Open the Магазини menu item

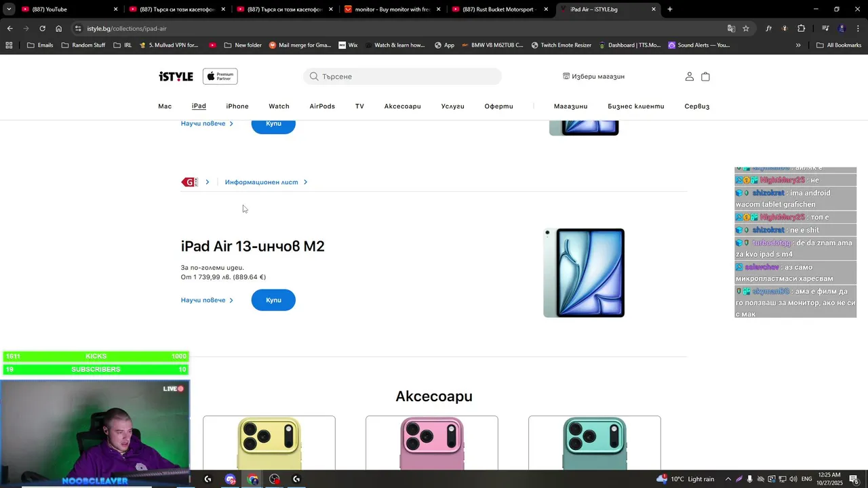(x=570, y=106)
